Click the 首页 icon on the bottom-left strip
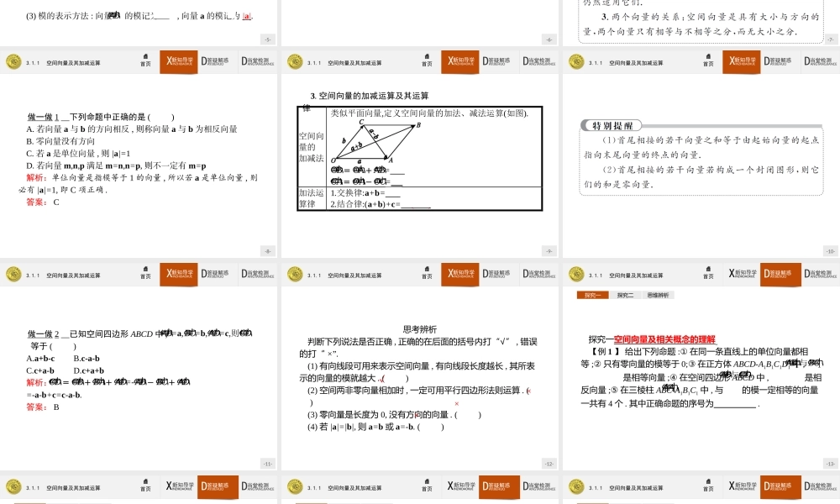840x504 pixels. [x=145, y=486]
